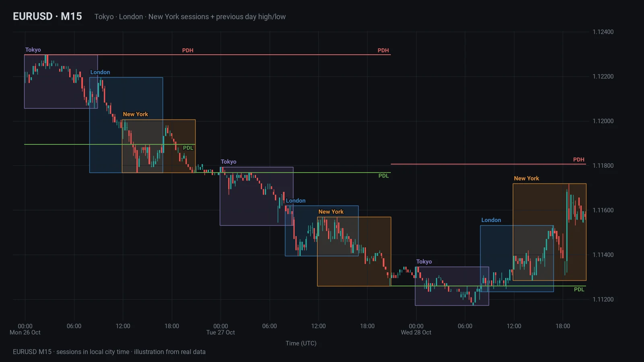Click the Tokyo label of the Tuesday 27 Oct session
644x362 pixels.
(229, 162)
